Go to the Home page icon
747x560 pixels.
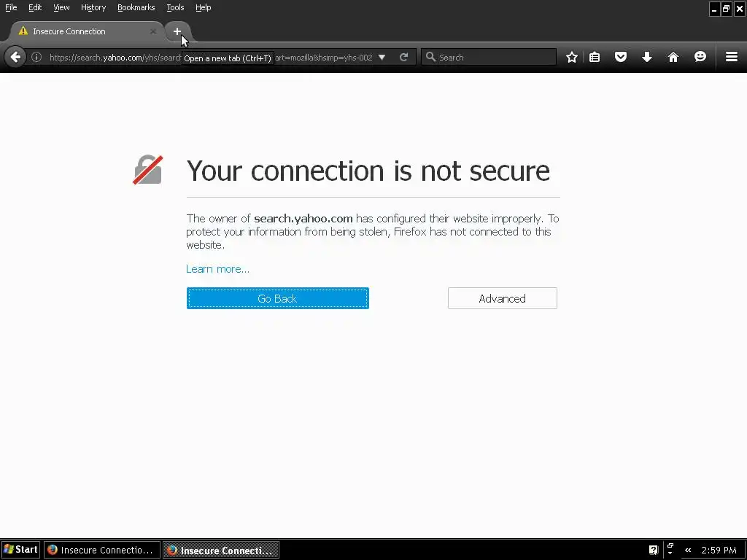pyautogui.click(x=673, y=57)
